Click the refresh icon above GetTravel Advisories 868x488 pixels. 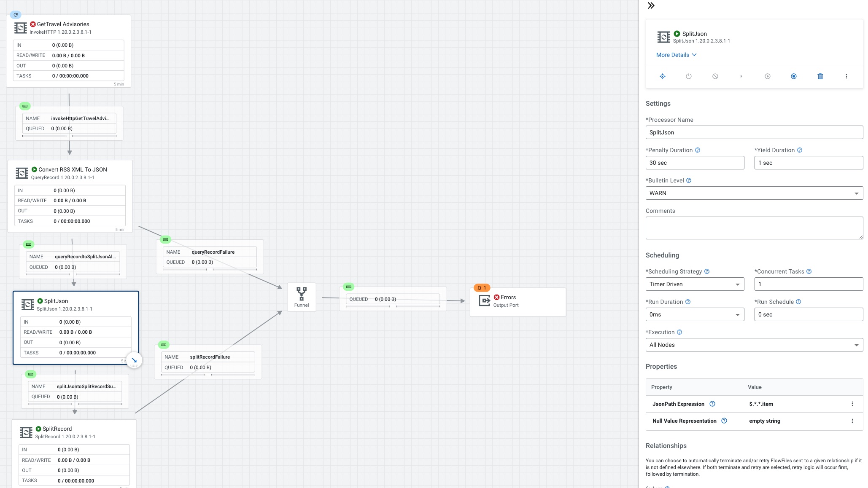pyautogui.click(x=16, y=15)
